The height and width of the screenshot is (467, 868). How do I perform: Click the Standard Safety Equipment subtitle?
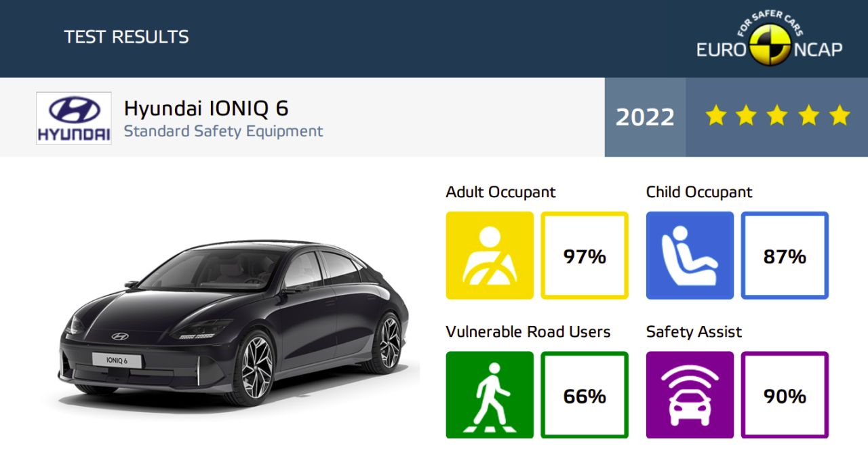[x=223, y=131]
